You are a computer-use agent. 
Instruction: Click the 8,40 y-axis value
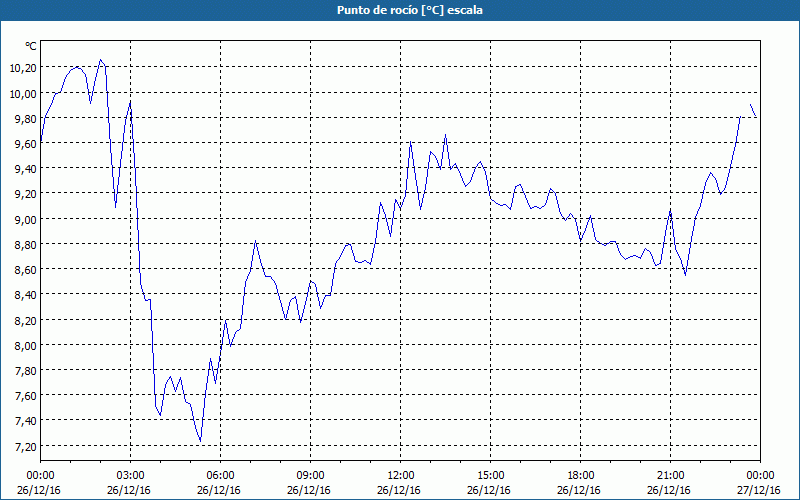click(x=26, y=295)
